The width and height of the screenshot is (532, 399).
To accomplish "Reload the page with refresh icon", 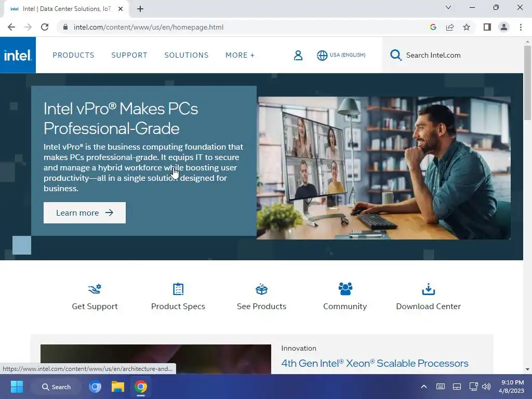I will click(x=45, y=27).
